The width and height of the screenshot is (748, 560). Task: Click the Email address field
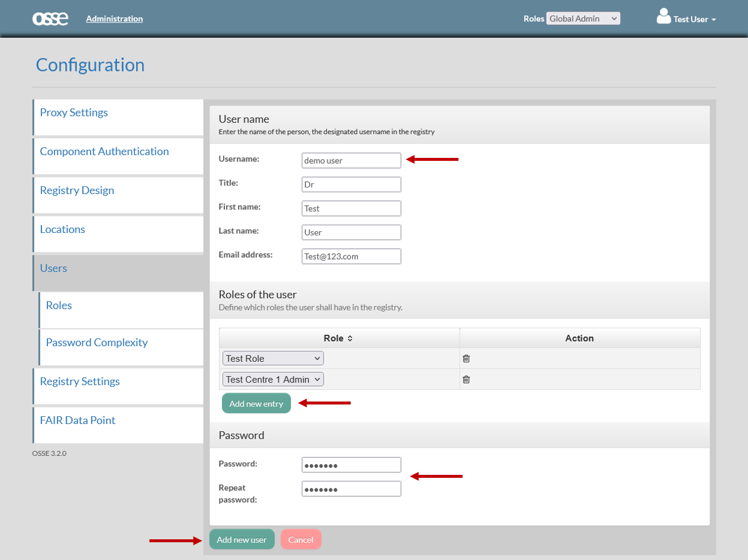tap(352, 256)
